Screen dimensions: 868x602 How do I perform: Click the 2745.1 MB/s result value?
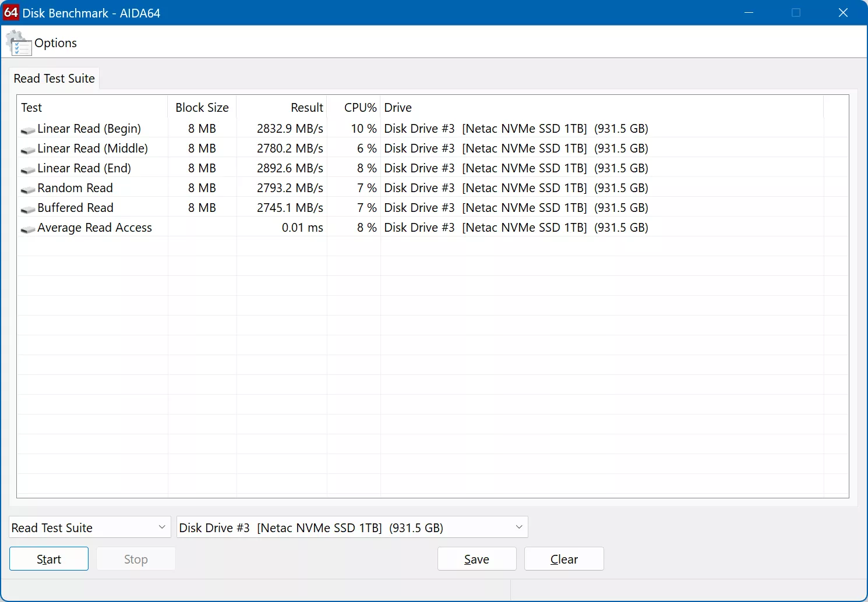pos(290,208)
